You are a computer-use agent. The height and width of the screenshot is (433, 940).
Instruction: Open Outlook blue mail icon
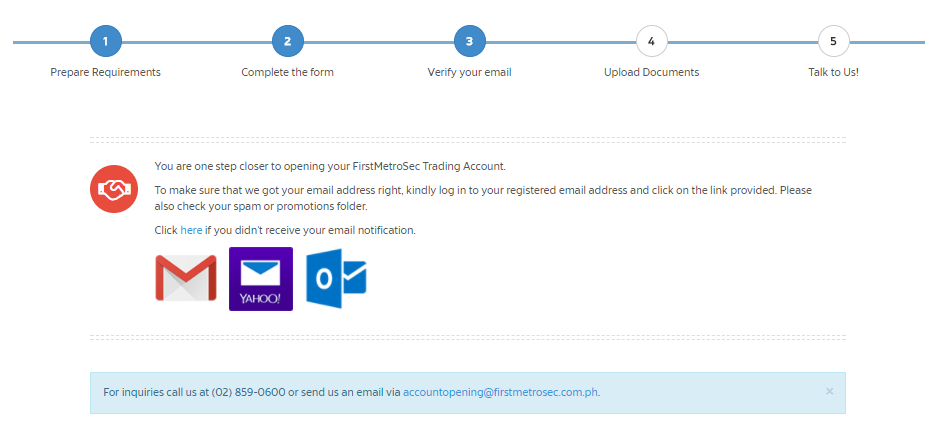point(336,279)
